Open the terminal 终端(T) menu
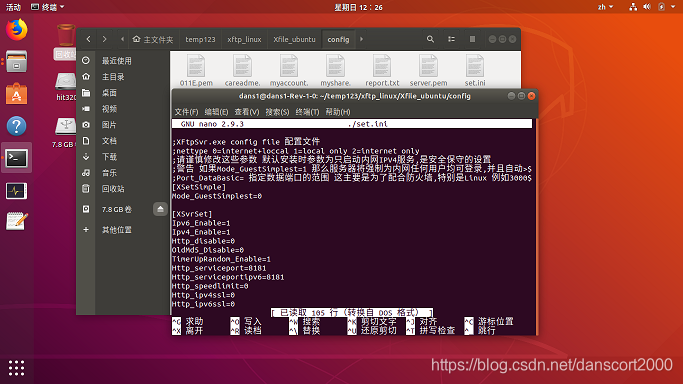 (307, 112)
